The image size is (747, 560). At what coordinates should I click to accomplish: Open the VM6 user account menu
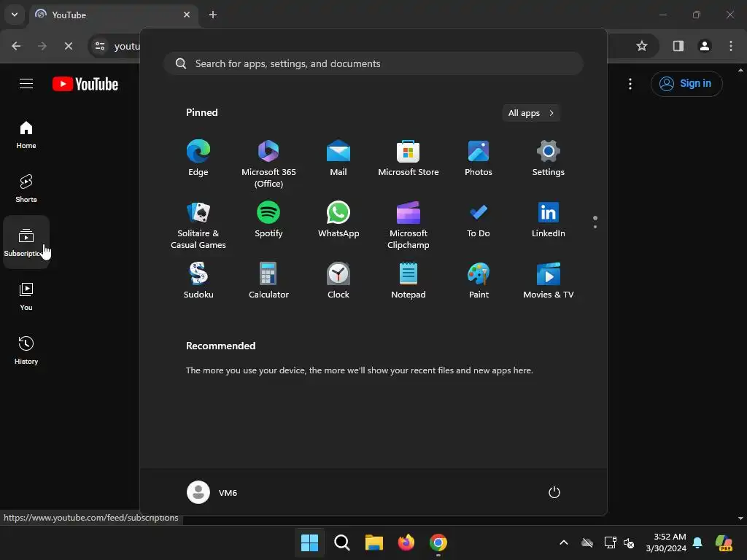pyautogui.click(x=212, y=492)
